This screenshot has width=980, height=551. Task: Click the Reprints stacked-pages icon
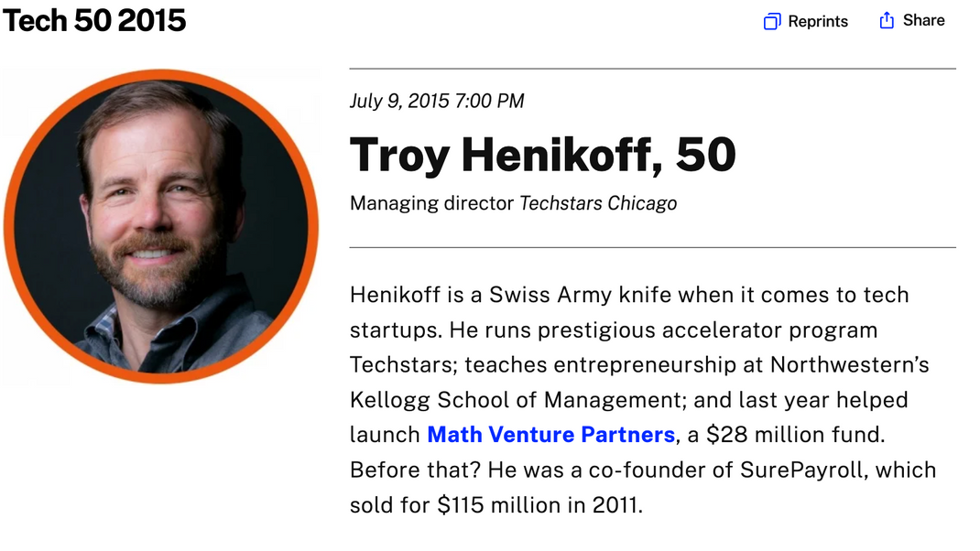(772, 21)
